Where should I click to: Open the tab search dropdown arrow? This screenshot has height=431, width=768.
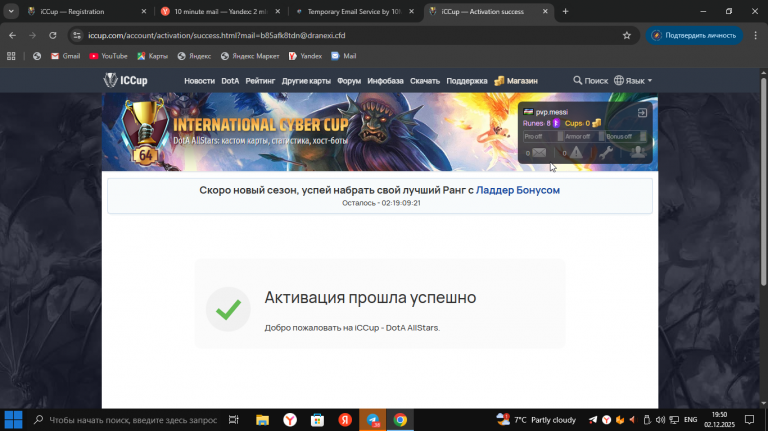click(11, 11)
